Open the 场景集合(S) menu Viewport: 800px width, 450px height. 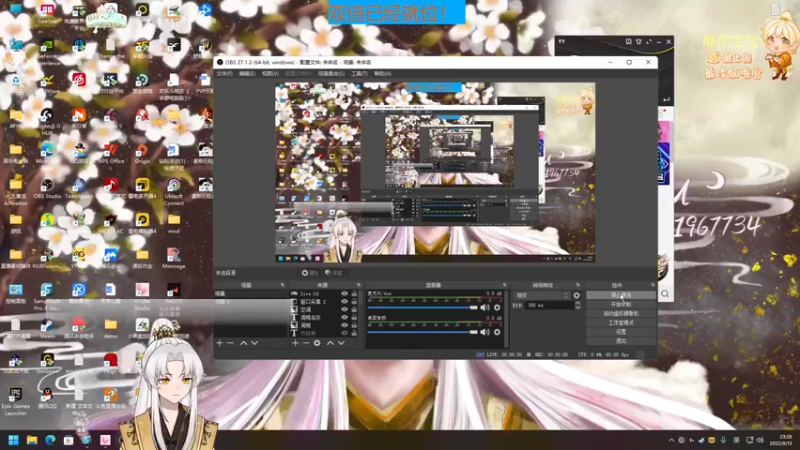click(331, 73)
